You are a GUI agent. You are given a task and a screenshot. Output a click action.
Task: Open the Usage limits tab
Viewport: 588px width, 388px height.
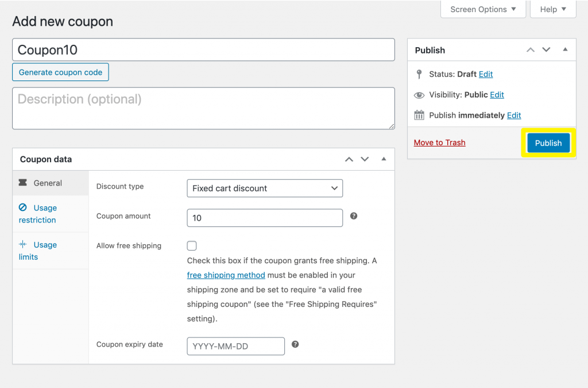pos(51,251)
